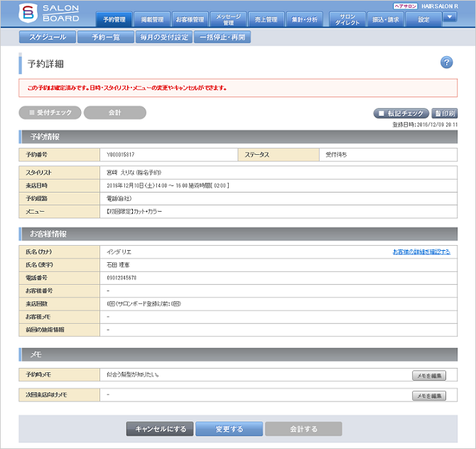Click the 変更する button
Image resolution: width=476 pixels, height=449 pixels.
(228, 428)
